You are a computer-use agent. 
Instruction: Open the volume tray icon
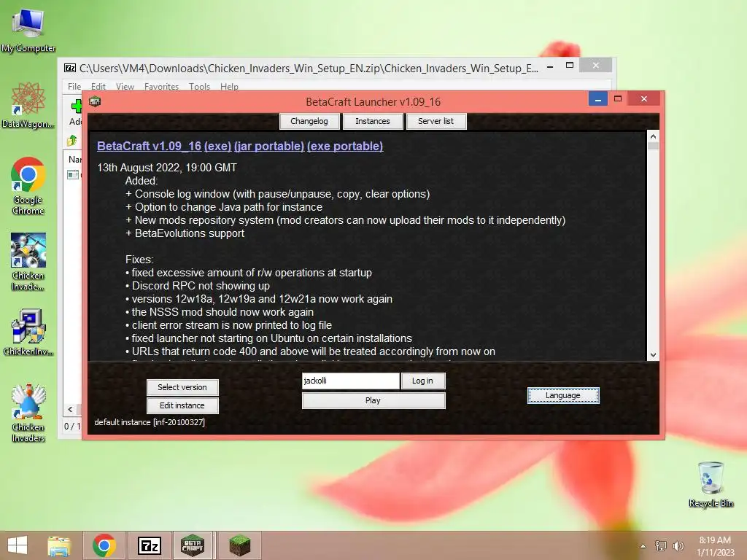click(678, 546)
